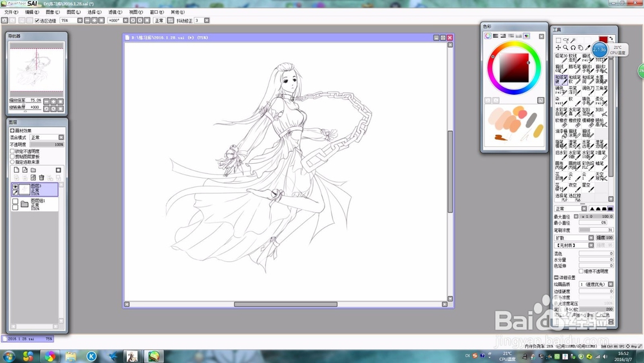This screenshot has height=363, width=644.
Task: Select the move tool in tools panel
Action: (x=558, y=48)
